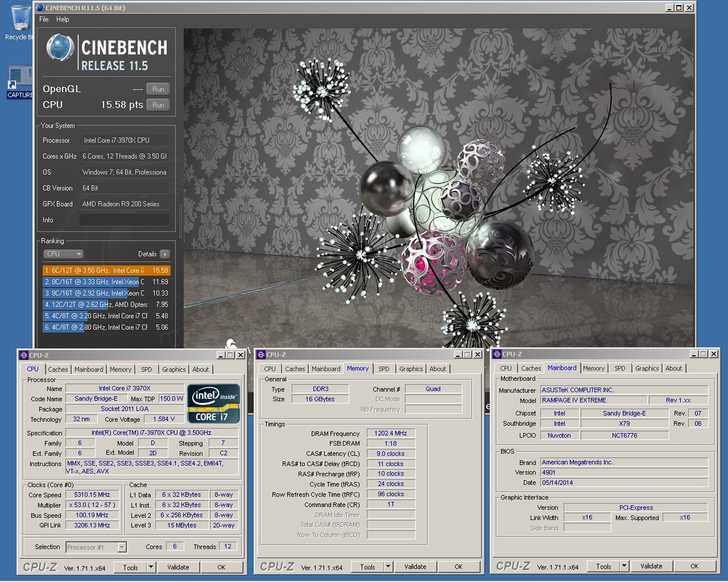This screenshot has width=728, height=582.
Task: Expand Tools dropdown arrow in CPU window
Action: coord(151,567)
